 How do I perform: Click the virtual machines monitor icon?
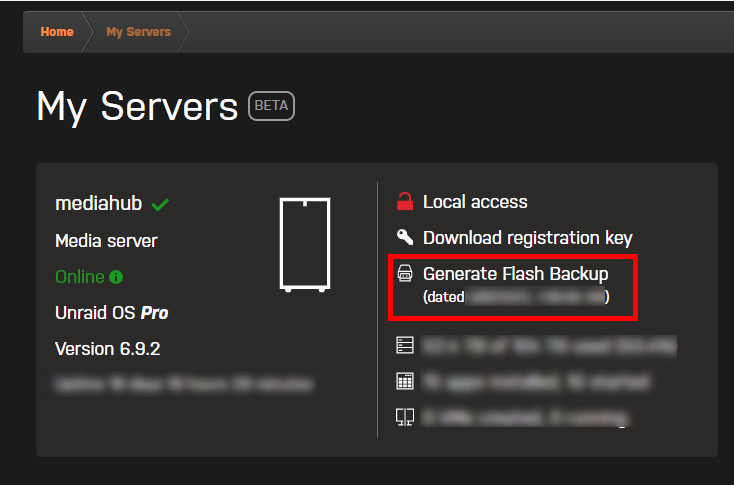pos(405,417)
